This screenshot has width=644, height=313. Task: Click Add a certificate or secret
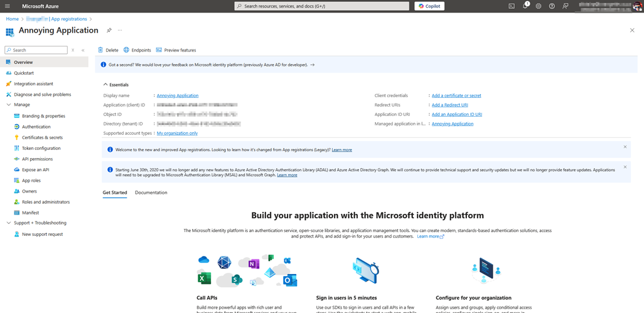pyautogui.click(x=456, y=95)
